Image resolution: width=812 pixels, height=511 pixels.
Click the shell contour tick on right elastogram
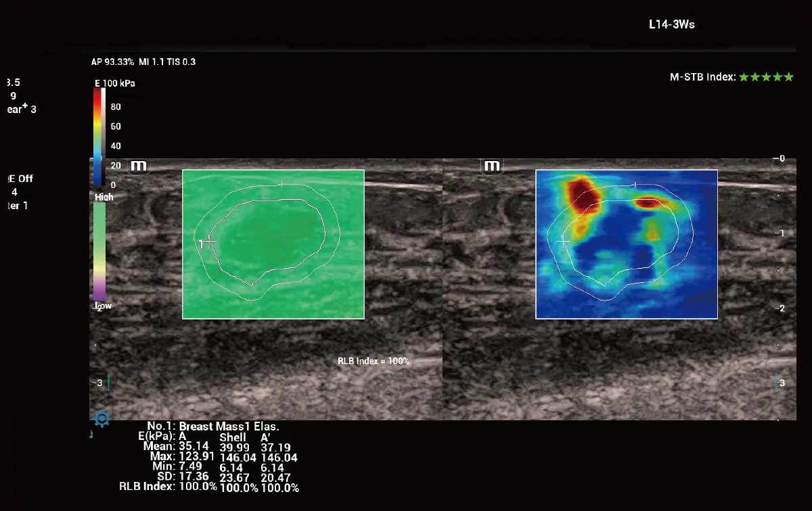point(635,184)
